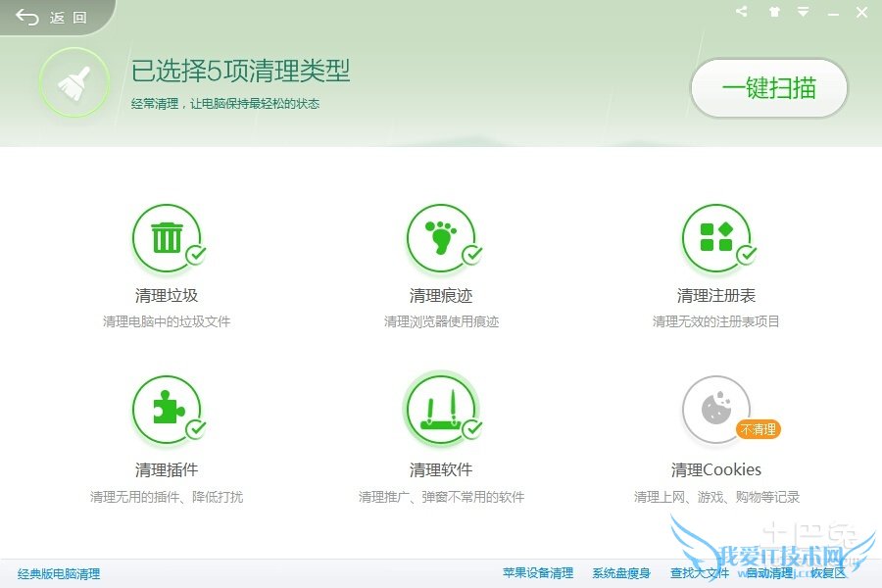
Task: Minimize the window
Action: coord(834,13)
